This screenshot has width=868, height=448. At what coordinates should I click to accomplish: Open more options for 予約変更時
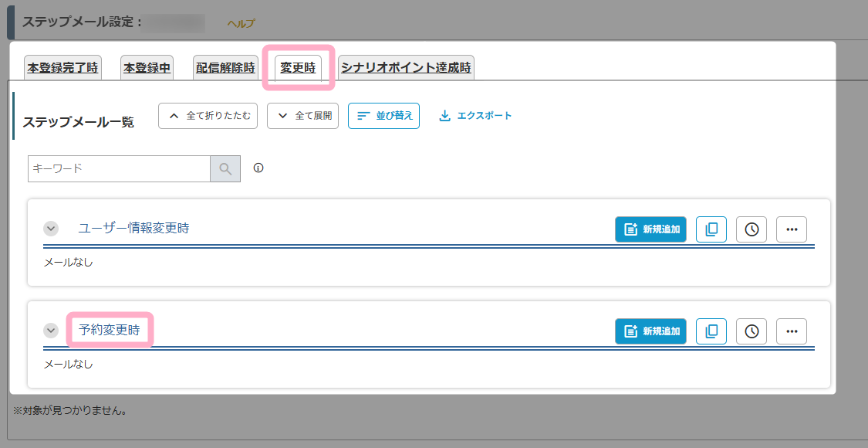point(791,331)
